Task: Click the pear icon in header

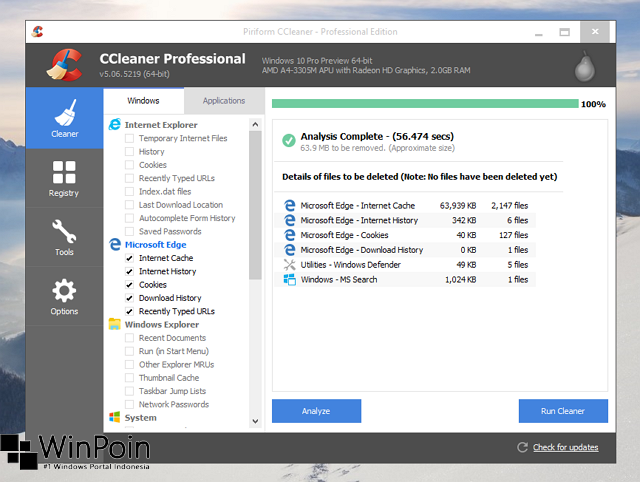Action: point(587,65)
